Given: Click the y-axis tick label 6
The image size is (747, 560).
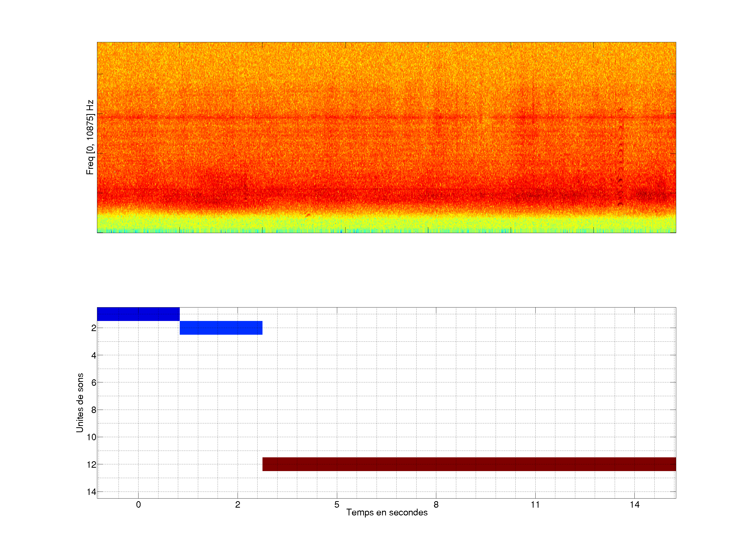Looking at the screenshot, I should pyautogui.click(x=94, y=382).
